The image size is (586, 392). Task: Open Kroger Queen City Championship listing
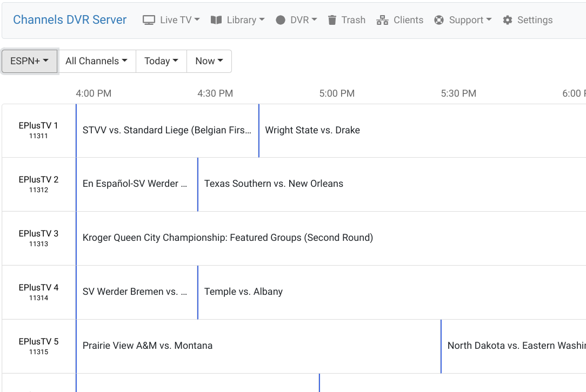228,238
